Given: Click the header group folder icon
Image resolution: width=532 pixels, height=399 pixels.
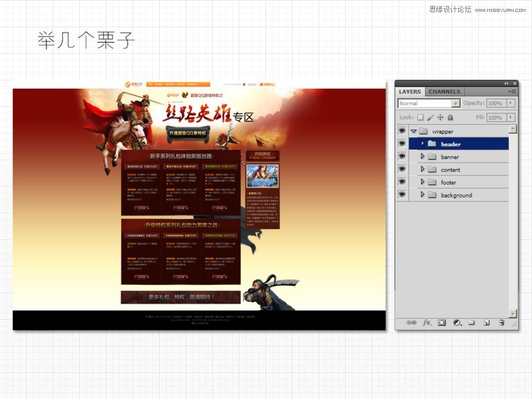Looking at the screenshot, I should pyautogui.click(x=432, y=144).
